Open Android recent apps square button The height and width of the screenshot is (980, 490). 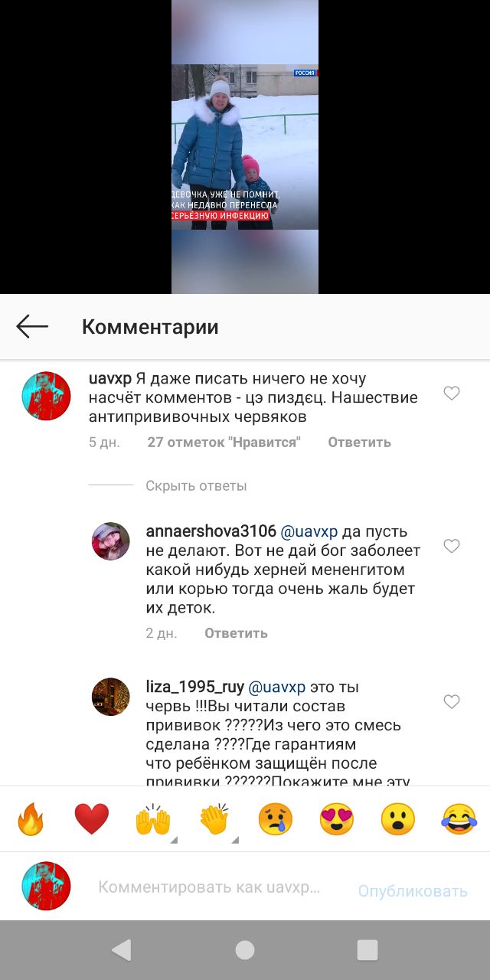coord(367,950)
